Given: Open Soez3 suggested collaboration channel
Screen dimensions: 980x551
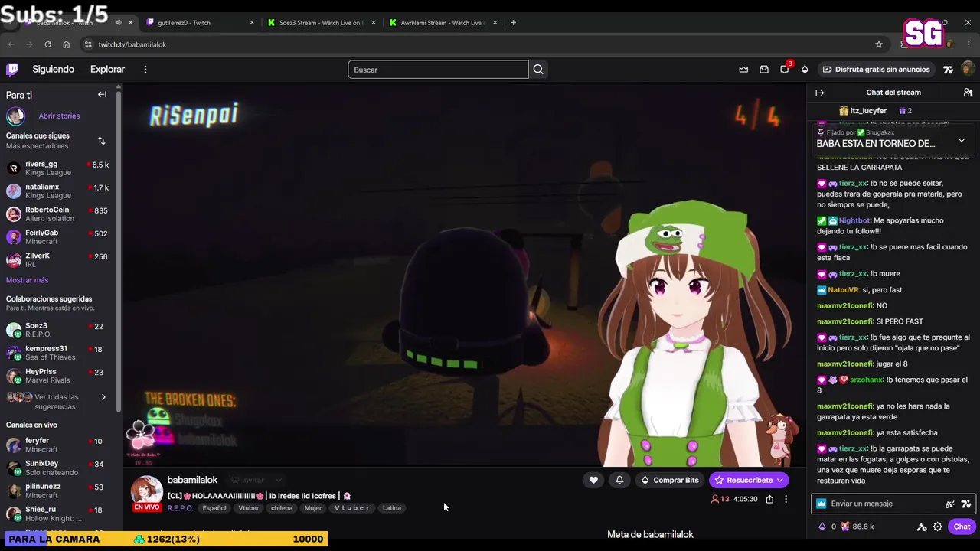Looking at the screenshot, I should coord(57,330).
